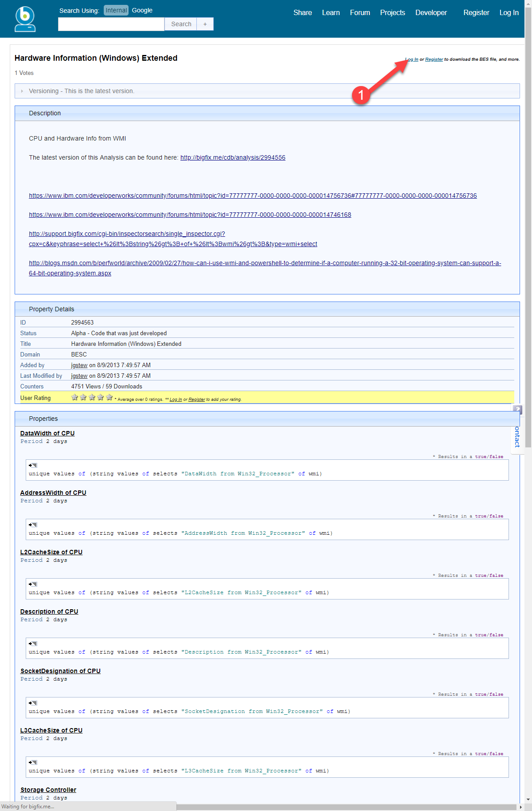532x811 pixels.
Task: Open the support.bigfix.com inspector search link
Action: click(173, 239)
